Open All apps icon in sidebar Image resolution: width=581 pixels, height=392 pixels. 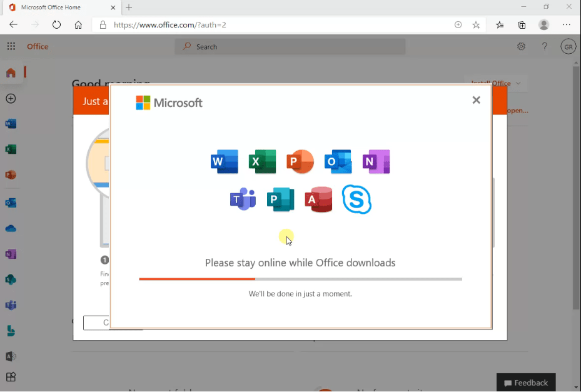(x=11, y=377)
